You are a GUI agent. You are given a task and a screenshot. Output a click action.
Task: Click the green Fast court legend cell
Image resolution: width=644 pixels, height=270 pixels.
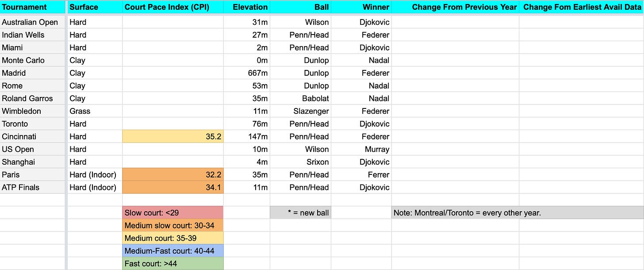(x=173, y=264)
